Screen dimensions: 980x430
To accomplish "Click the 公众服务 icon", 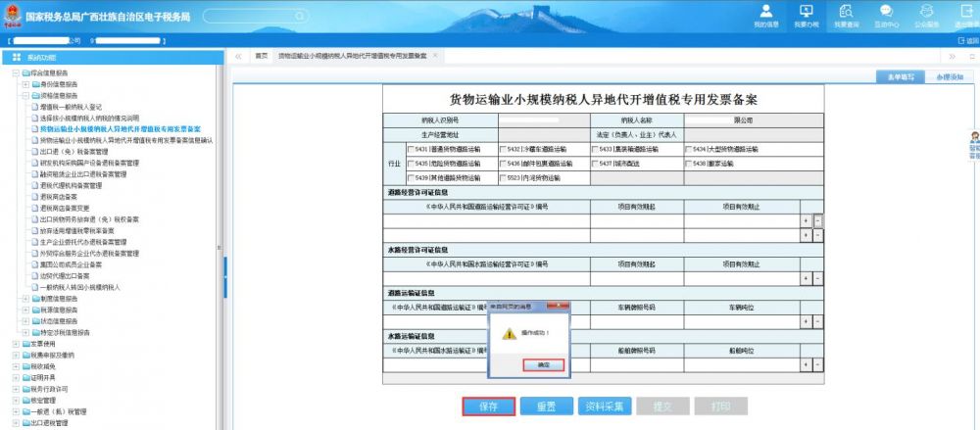I will coord(926,10).
